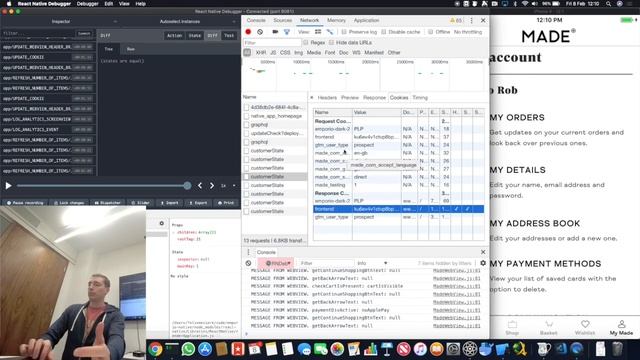Switch to Console tab in DevTools
Screen dimensions: 640x360
256,20
